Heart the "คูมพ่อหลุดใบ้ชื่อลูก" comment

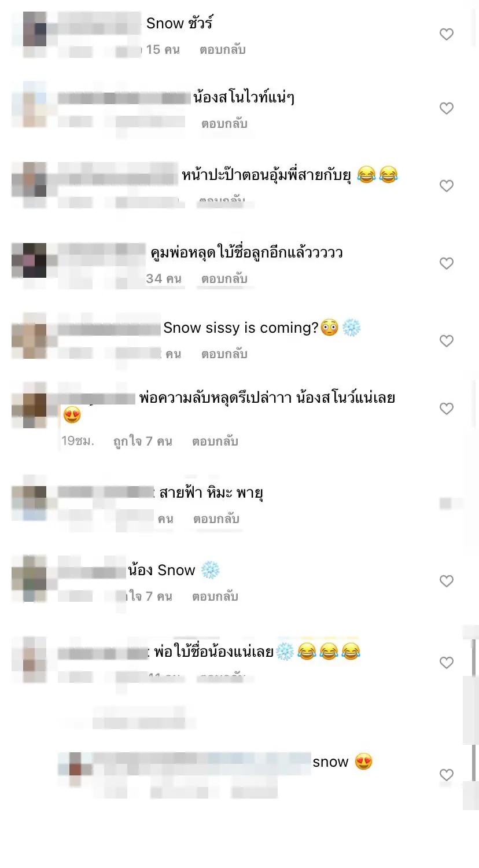coord(446,263)
